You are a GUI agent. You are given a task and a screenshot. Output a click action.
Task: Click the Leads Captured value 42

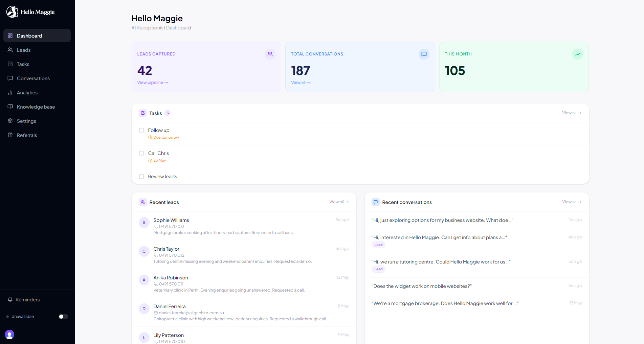pos(145,71)
